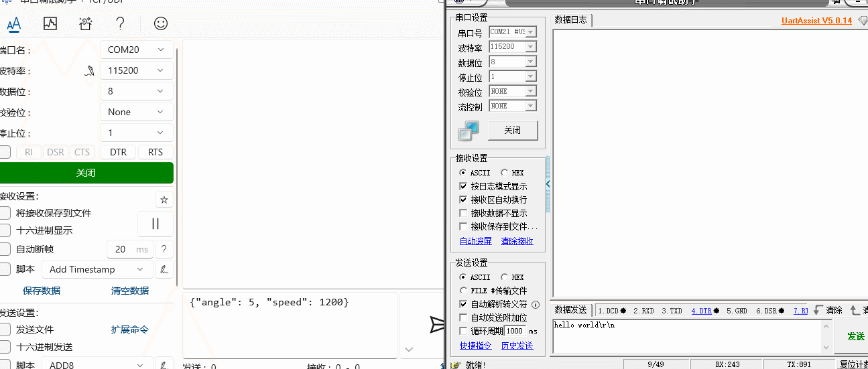Viewport: 868px width, 369px height.
Task: Click 清除接收 link in UartAssist
Action: tap(517, 241)
